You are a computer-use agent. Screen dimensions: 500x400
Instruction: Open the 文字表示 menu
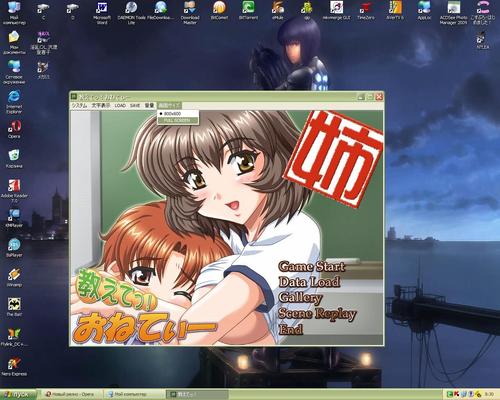click(x=101, y=105)
